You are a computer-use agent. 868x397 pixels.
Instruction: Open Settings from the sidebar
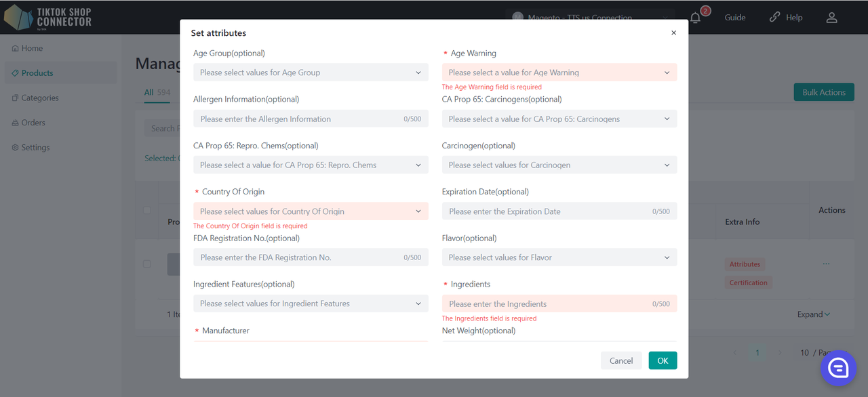coord(35,148)
